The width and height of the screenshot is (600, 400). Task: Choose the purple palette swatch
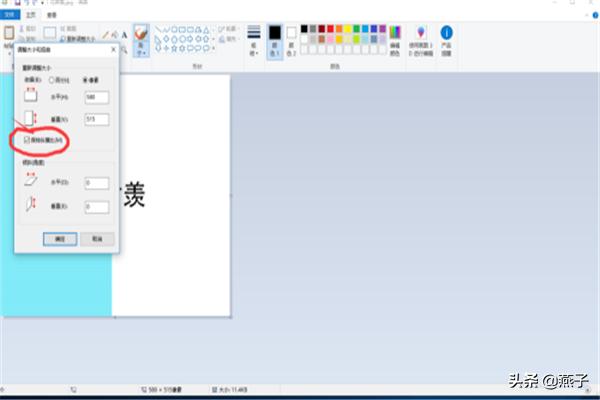(x=383, y=29)
